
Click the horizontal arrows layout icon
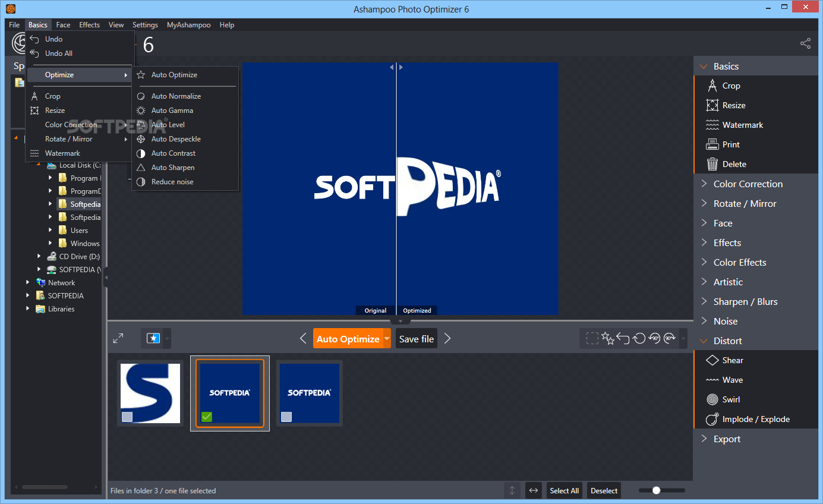point(533,490)
